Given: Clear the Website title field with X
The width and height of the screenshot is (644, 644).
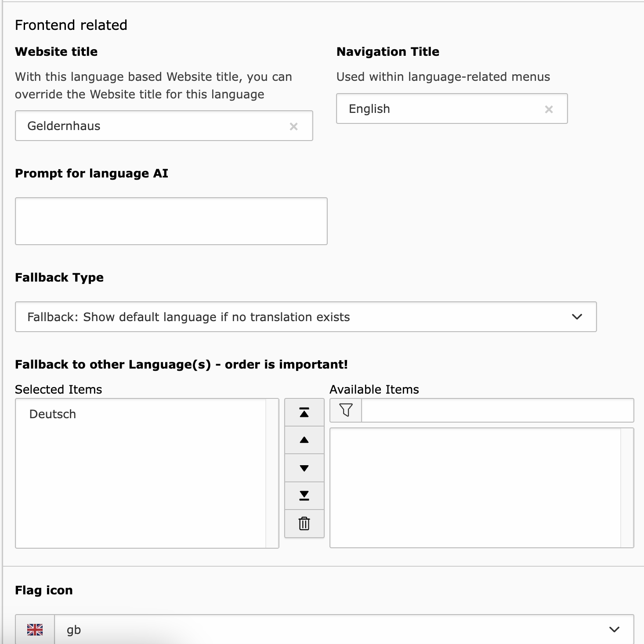Looking at the screenshot, I should pyautogui.click(x=294, y=127).
